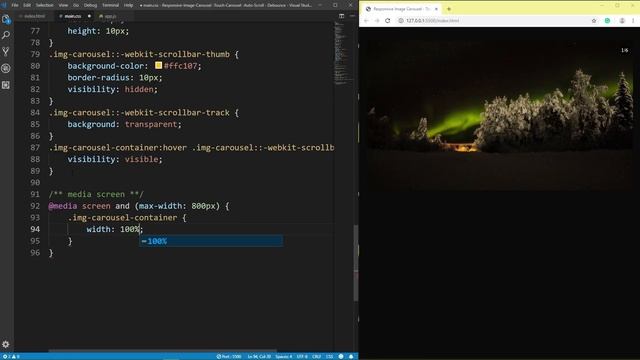Change encoding via UTF-8 status item

click(x=302, y=356)
